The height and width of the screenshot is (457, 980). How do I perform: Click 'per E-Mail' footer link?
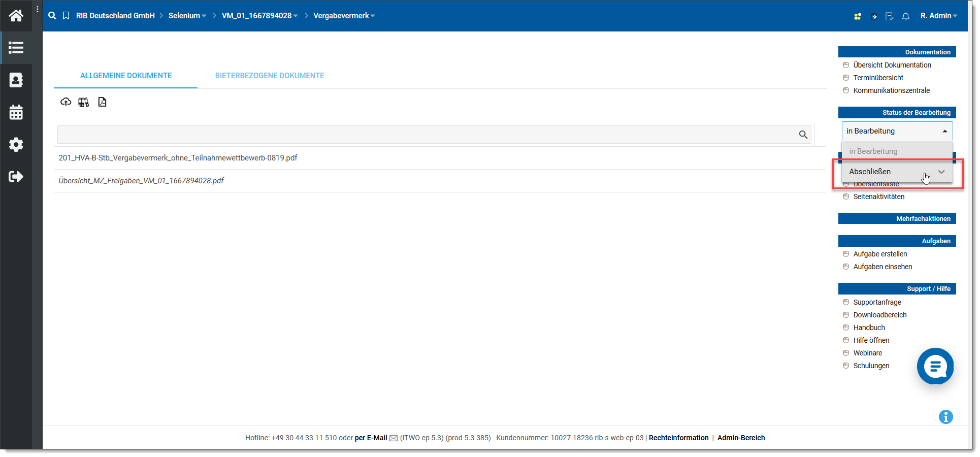coord(371,438)
